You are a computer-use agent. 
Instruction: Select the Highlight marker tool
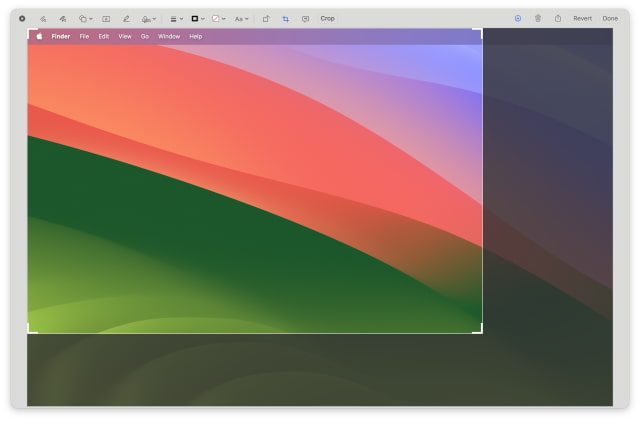tap(126, 18)
